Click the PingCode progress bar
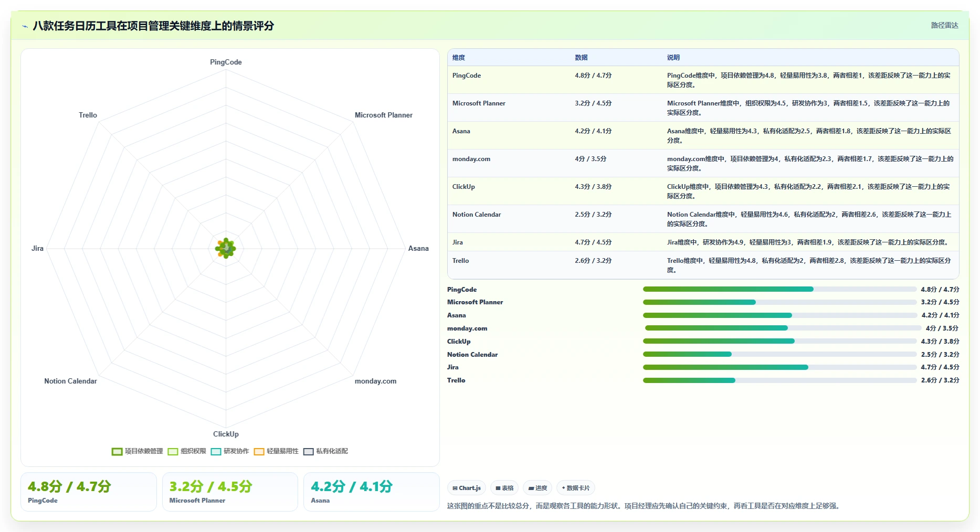Image resolution: width=980 pixels, height=532 pixels. pos(779,289)
